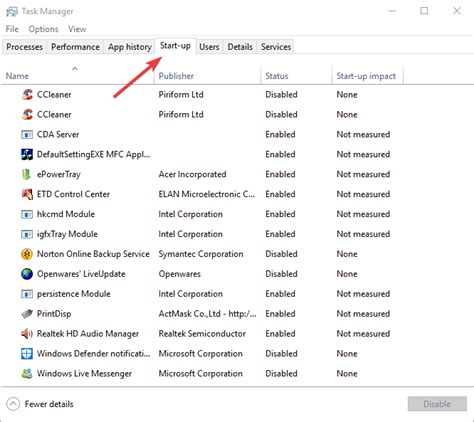Switch to the Performance tab
Viewport: 474px width, 422px height.
(75, 47)
